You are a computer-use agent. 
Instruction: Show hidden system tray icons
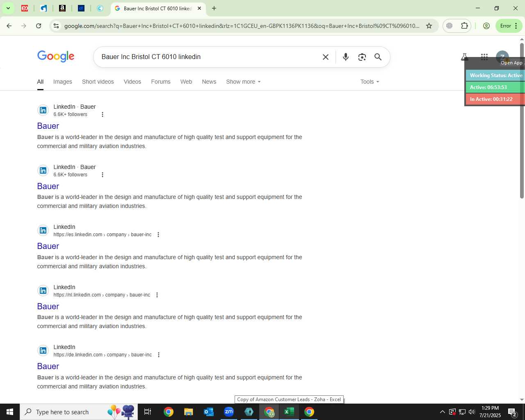[442, 412]
